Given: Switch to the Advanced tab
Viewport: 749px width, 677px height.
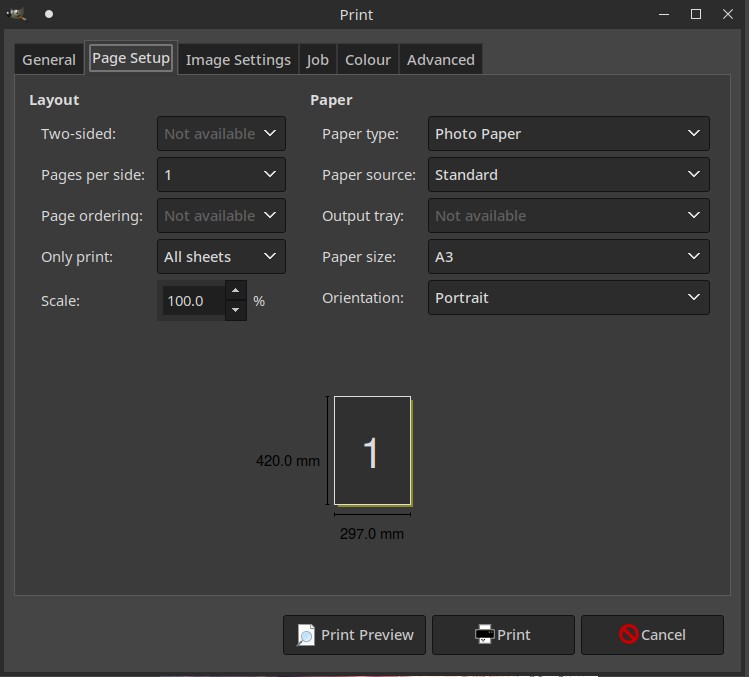Looking at the screenshot, I should (x=440, y=60).
